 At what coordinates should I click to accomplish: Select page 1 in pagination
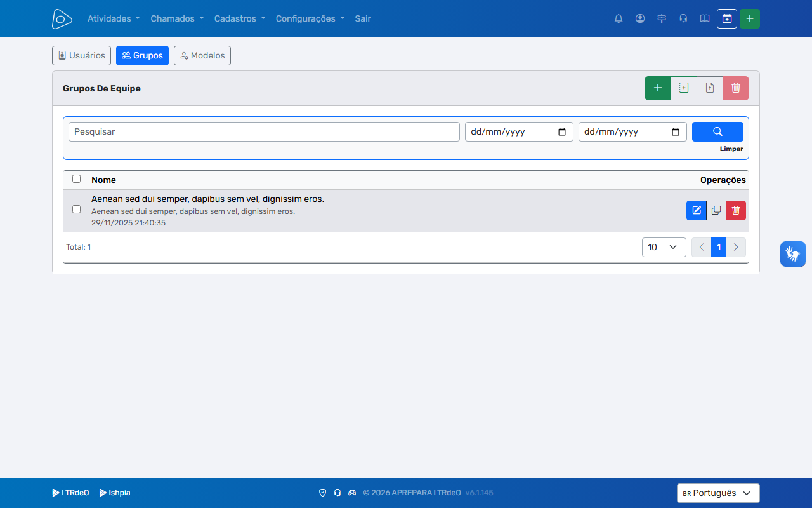(719, 247)
